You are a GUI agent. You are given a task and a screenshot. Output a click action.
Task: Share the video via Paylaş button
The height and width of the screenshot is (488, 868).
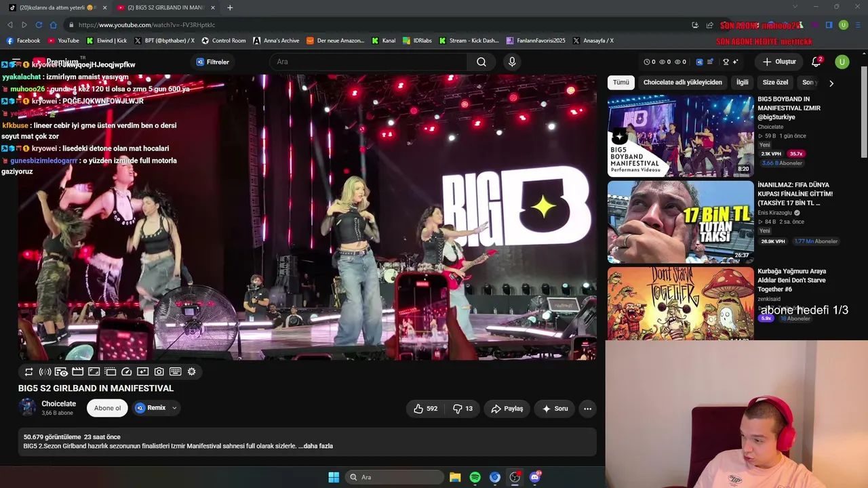tap(507, 409)
